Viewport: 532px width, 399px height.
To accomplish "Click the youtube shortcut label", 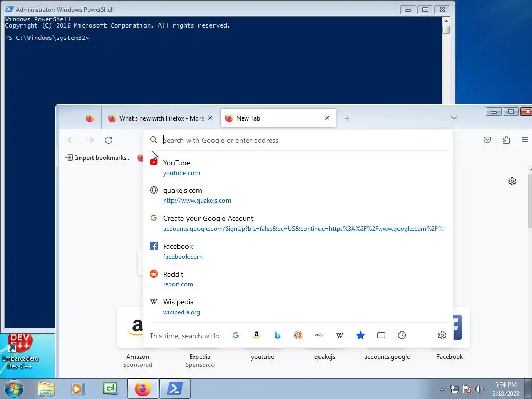I will 262,357.
